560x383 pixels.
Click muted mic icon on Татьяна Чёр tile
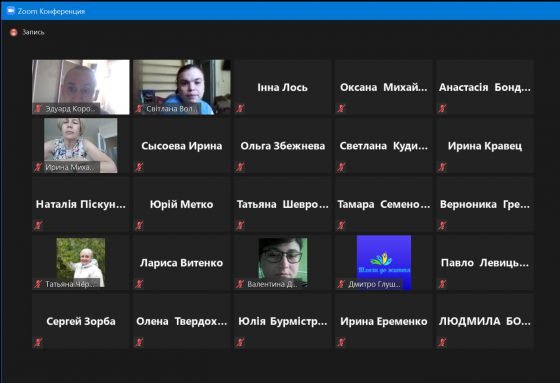[x=38, y=284]
